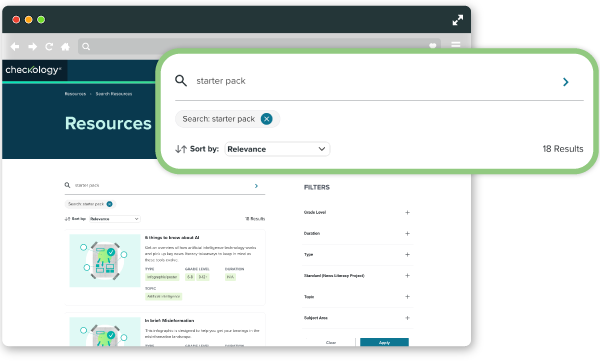This screenshot has width=600, height=362.
Task: Open the '6 things to know about AI' title
Action: coord(172,238)
